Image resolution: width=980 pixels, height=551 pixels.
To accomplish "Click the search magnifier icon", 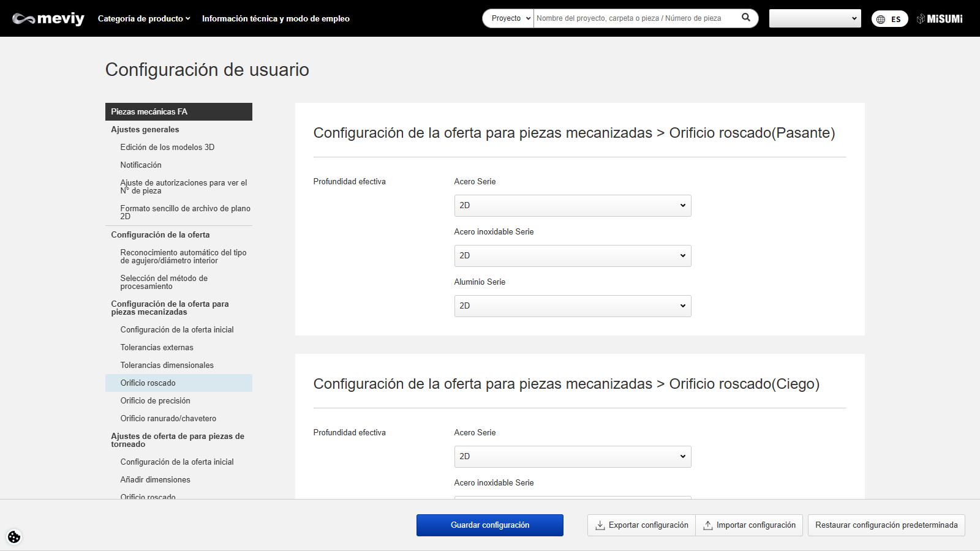I will [x=745, y=18].
